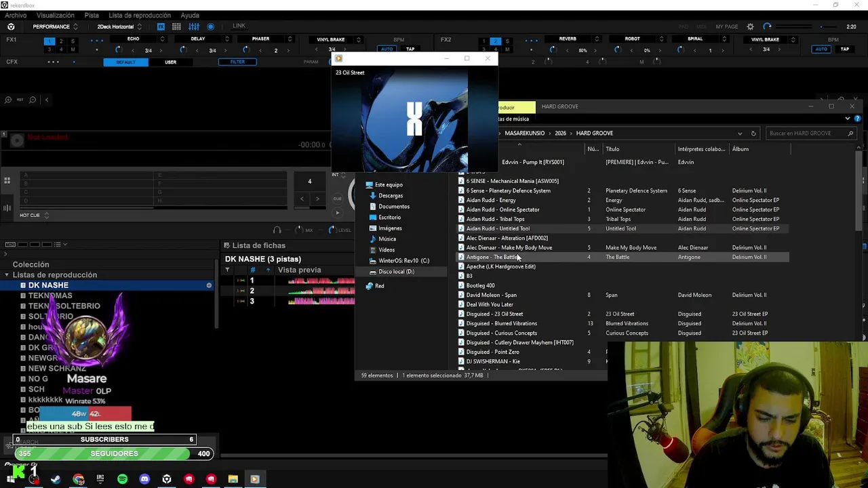Click the headphones icon near MIX knob
This screenshot has height=488, width=868.
[277, 230]
